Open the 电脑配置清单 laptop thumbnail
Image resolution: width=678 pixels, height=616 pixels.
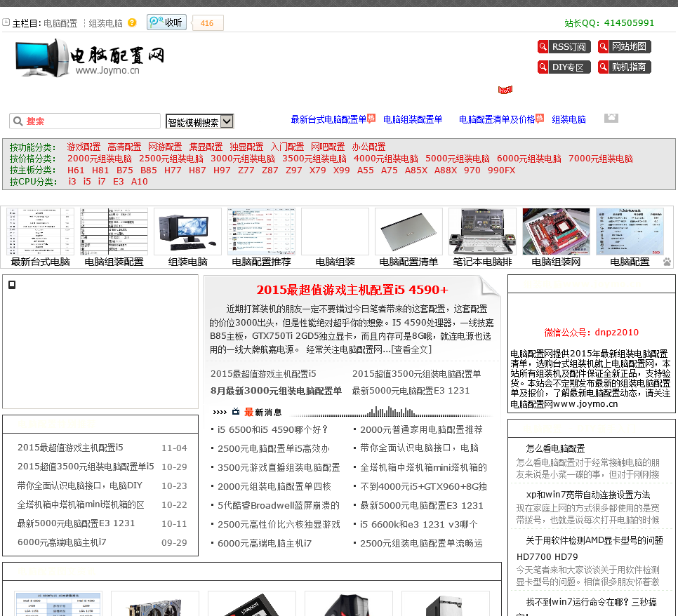408,232
